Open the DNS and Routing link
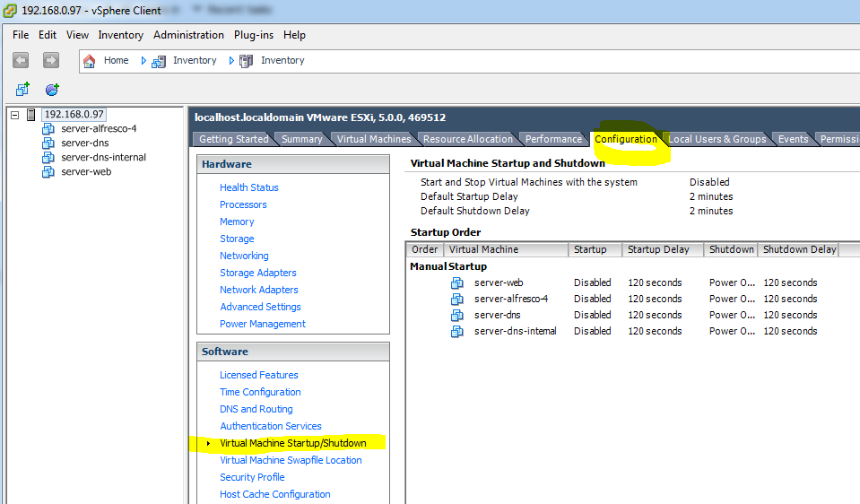 coord(256,409)
